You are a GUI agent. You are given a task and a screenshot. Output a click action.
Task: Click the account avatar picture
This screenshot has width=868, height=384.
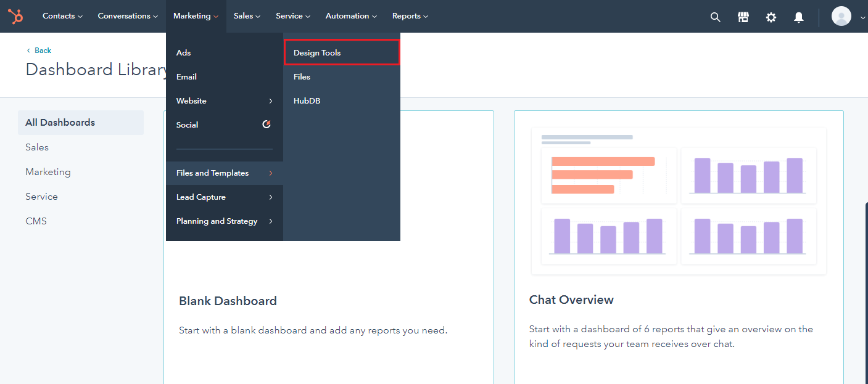coord(841,16)
